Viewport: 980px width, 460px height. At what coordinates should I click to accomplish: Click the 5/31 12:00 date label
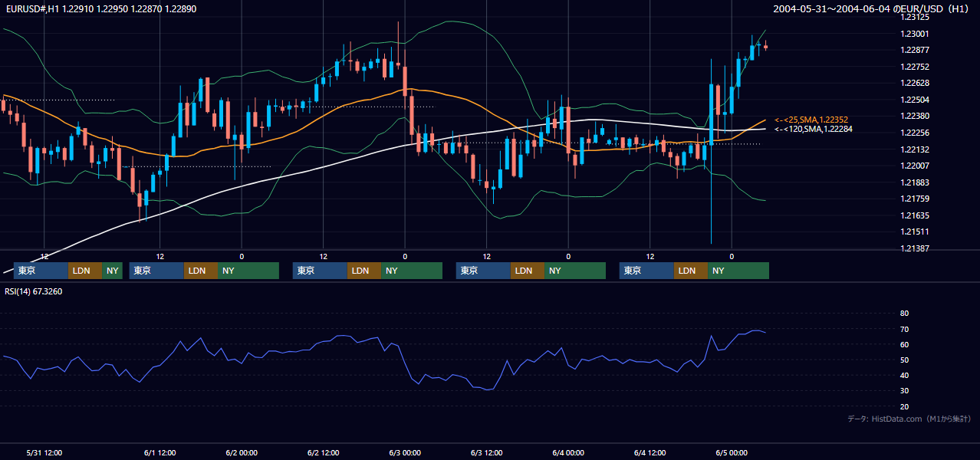pos(44,452)
